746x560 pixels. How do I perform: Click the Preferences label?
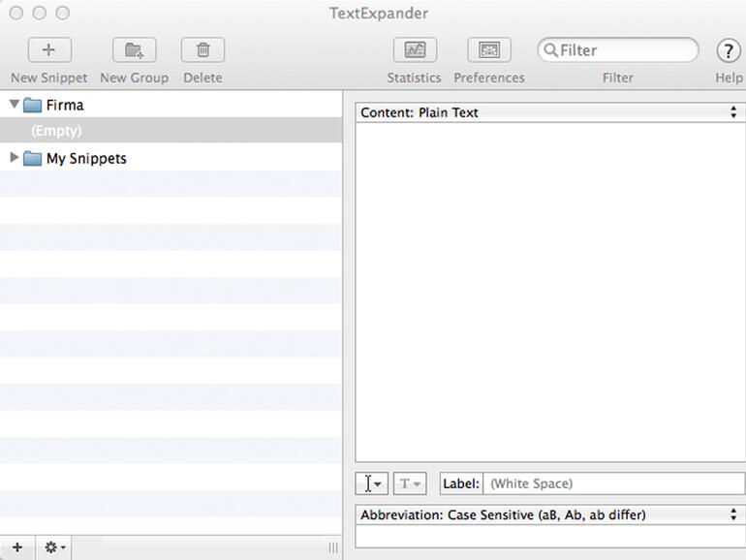pos(489,78)
